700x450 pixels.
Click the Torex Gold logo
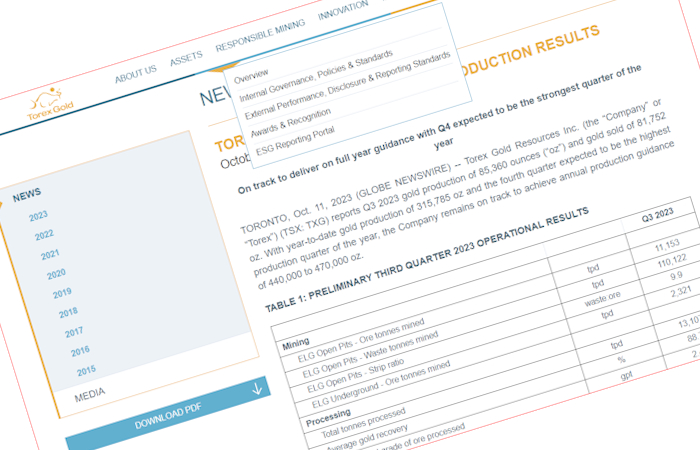(x=50, y=104)
